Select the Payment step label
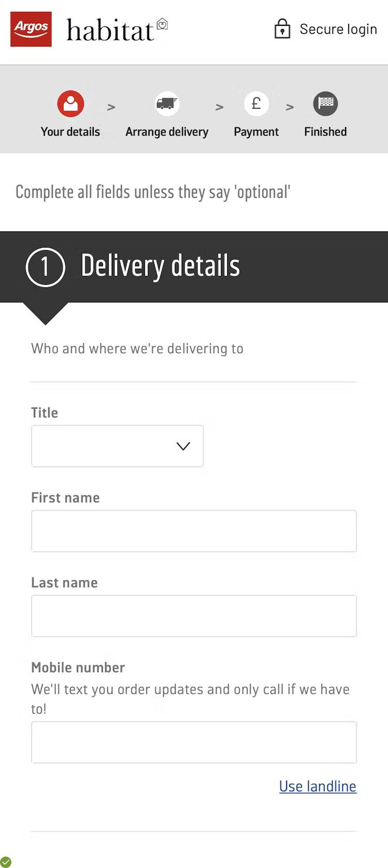388x868 pixels. pyautogui.click(x=256, y=132)
